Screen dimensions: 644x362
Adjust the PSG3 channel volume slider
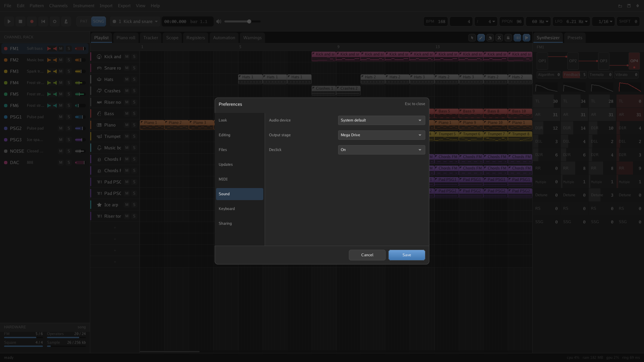[80, 140]
